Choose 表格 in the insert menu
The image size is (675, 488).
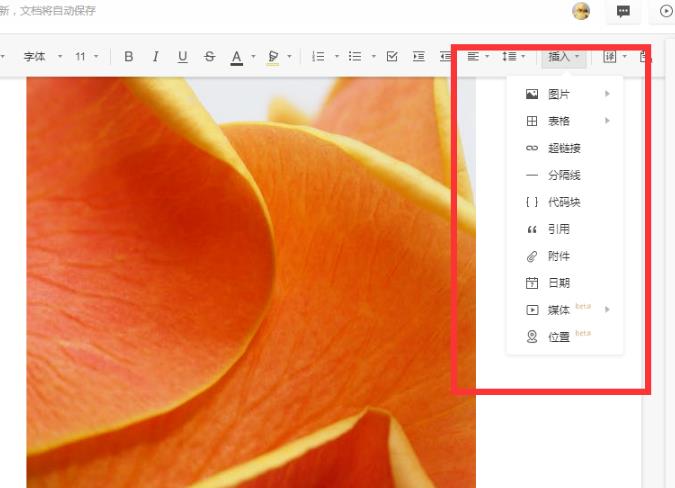click(560, 121)
